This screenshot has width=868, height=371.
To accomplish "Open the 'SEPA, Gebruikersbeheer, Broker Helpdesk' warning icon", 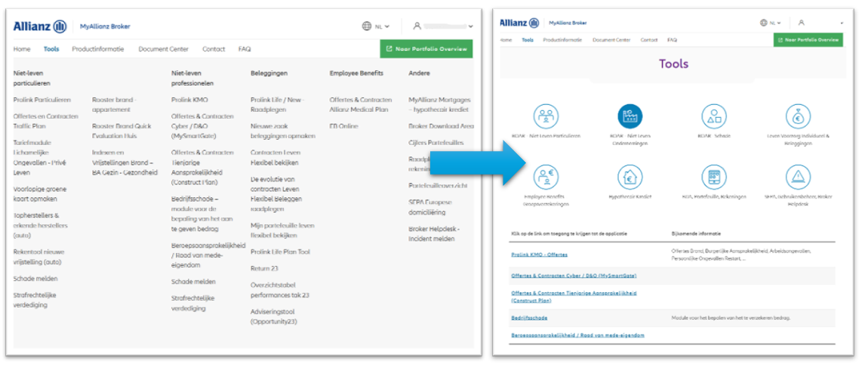I will (799, 177).
